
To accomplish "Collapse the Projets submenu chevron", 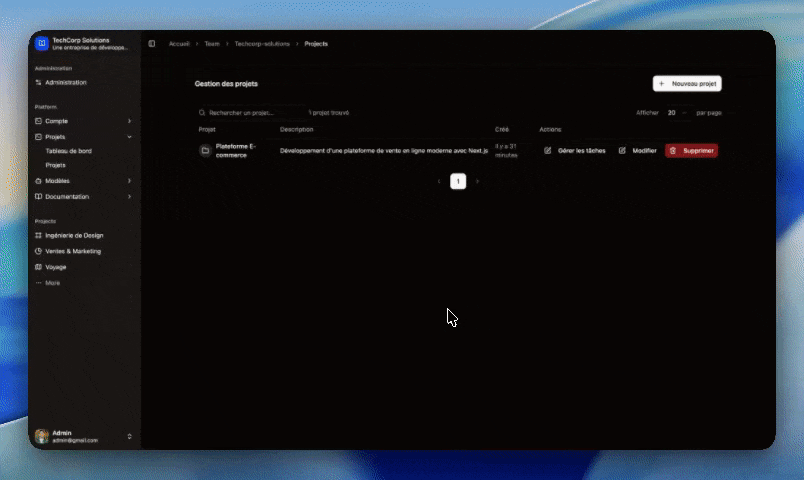I will pos(129,137).
